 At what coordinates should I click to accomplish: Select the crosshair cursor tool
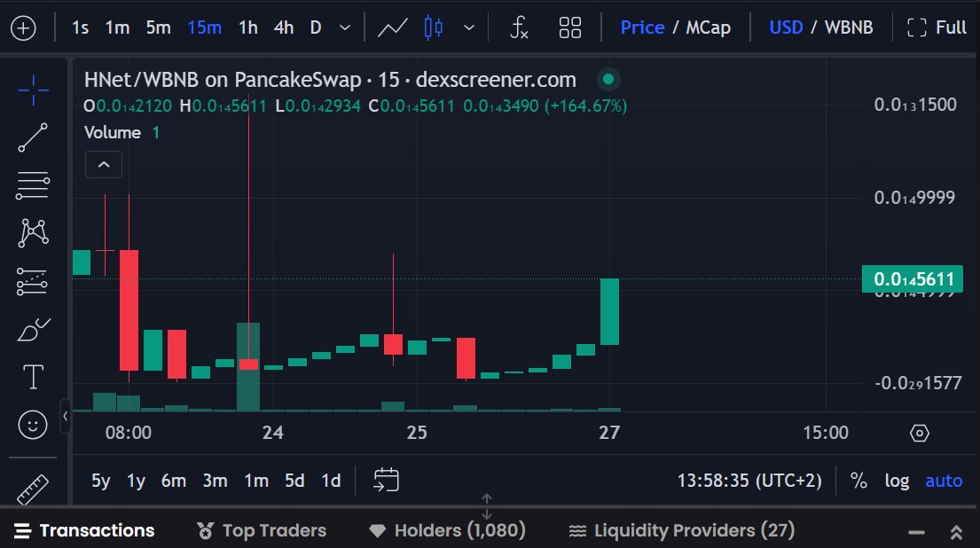(x=32, y=89)
